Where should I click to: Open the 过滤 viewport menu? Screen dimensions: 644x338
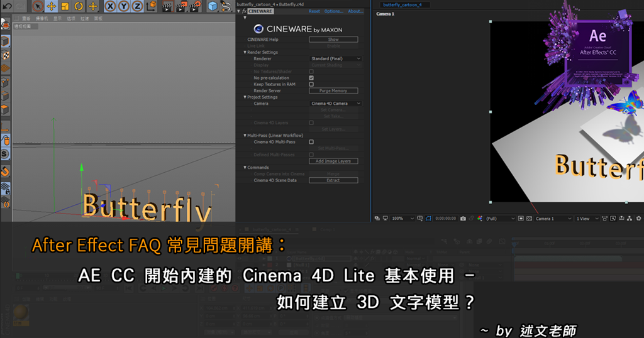click(x=85, y=18)
